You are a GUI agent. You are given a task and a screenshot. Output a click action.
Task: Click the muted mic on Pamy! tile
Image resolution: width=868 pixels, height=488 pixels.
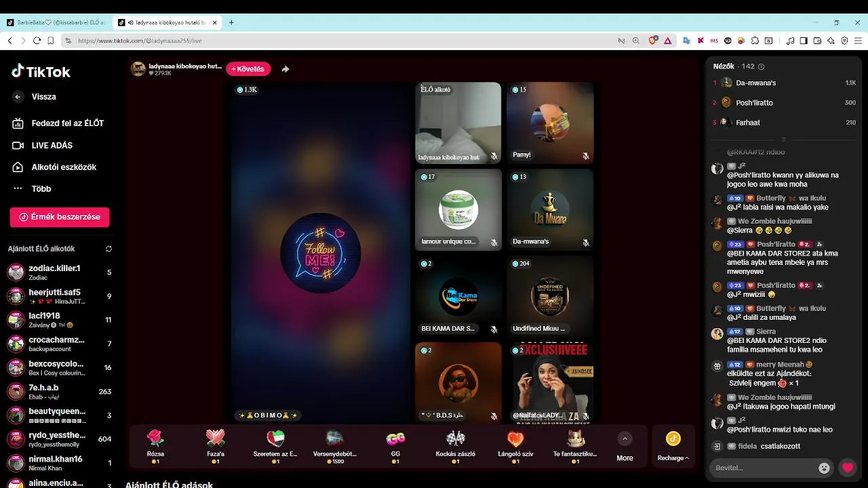pos(585,156)
